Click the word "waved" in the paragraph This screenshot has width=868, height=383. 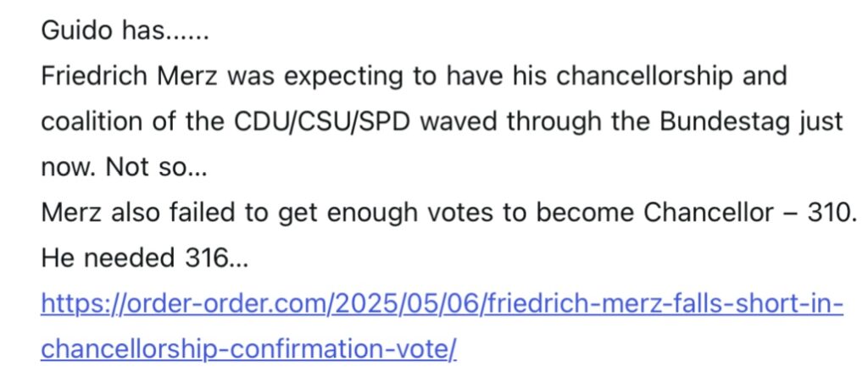459,121
